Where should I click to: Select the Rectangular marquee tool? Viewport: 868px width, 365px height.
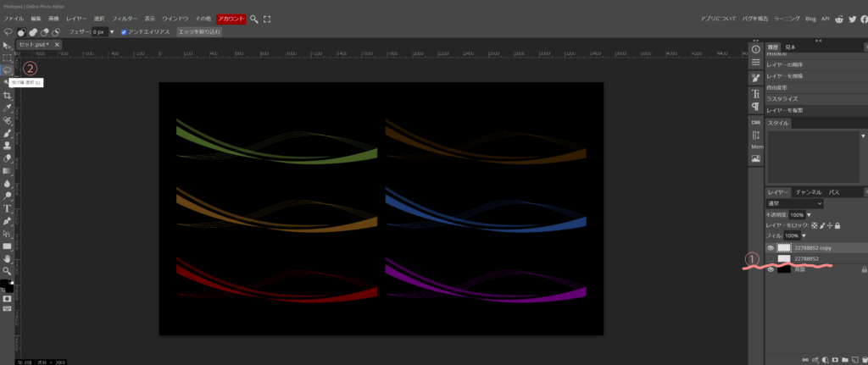(x=7, y=58)
